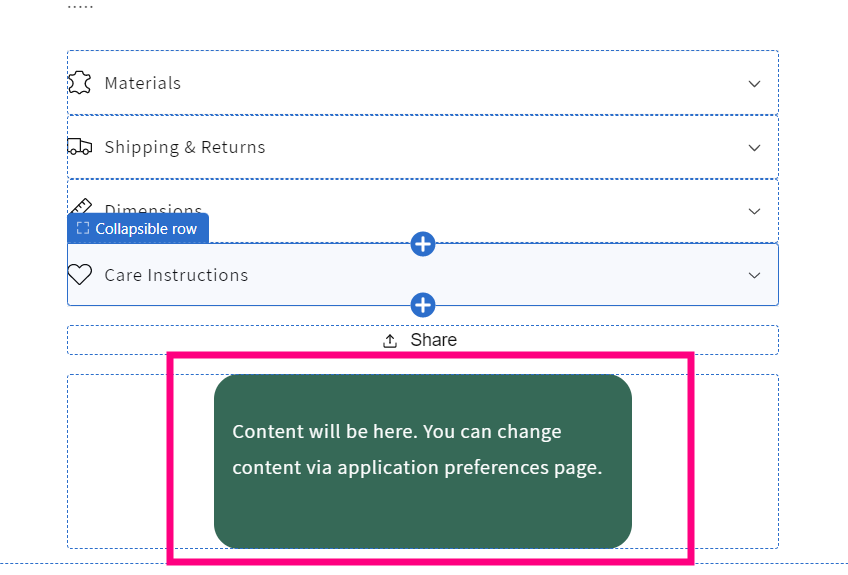Add block above Care Instructions row
The image size is (848, 575).
tap(423, 244)
